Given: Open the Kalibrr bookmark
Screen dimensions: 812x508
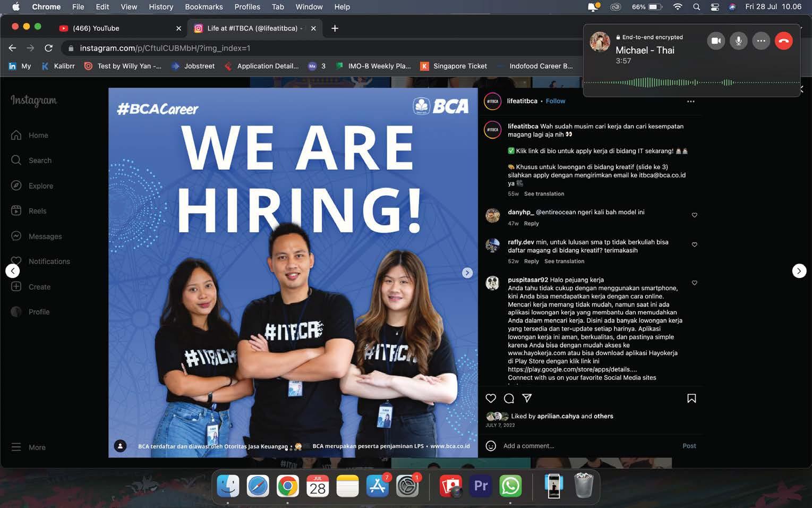Looking at the screenshot, I should click(x=58, y=66).
